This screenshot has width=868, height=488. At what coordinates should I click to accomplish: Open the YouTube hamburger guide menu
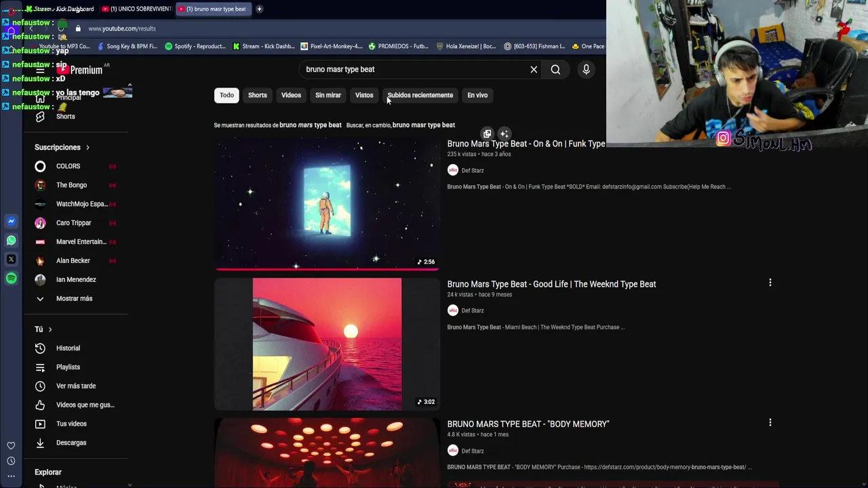click(40, 70)
